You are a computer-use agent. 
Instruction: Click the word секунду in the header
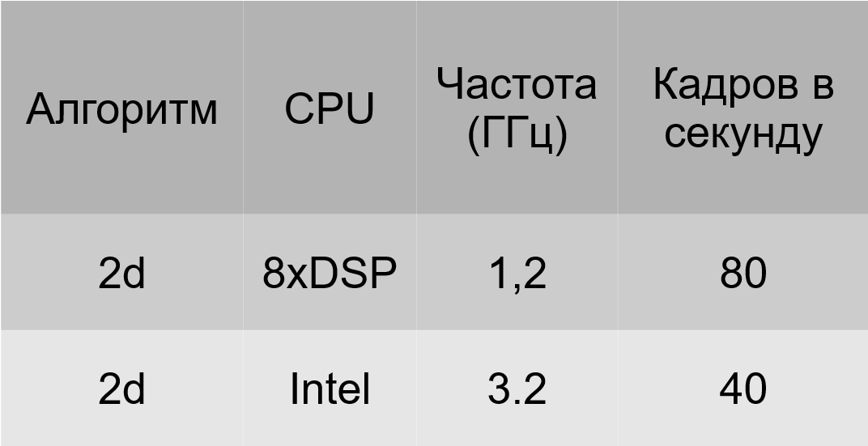pyautogui.click(x=742, y=134)
